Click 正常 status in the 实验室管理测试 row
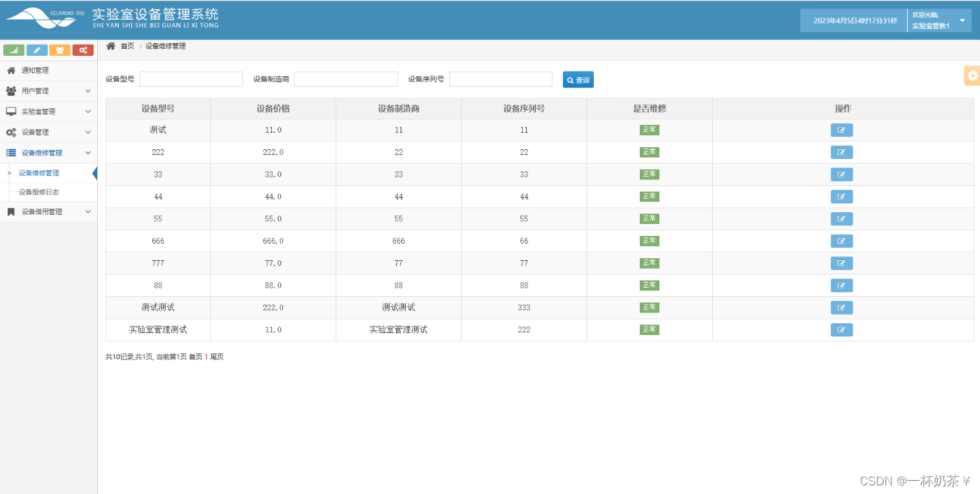 (650, 330)
